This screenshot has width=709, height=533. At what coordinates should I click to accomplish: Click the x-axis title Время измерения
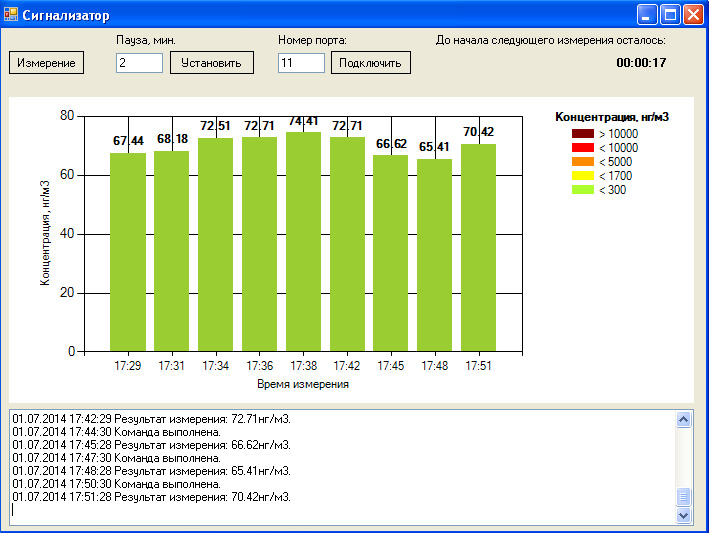click(x=303, y=384)
